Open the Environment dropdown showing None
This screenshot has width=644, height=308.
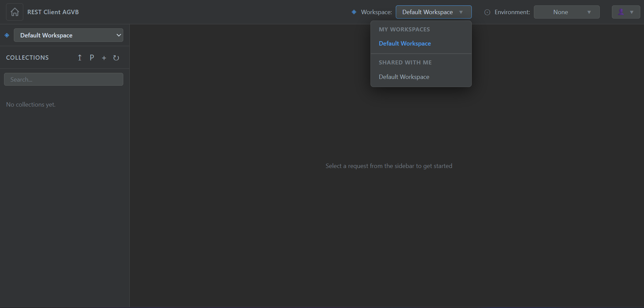[566, 12]
